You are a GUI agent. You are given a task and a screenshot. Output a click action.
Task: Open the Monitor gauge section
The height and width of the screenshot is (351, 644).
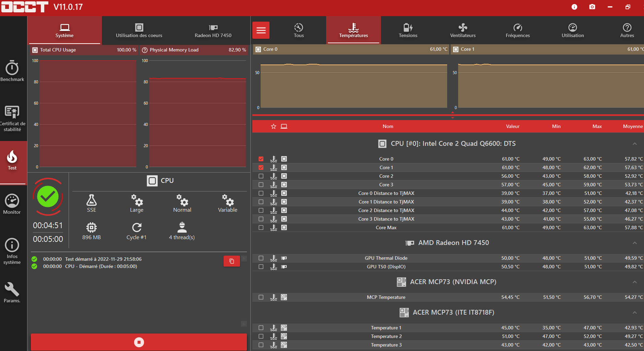click(12, 204)
